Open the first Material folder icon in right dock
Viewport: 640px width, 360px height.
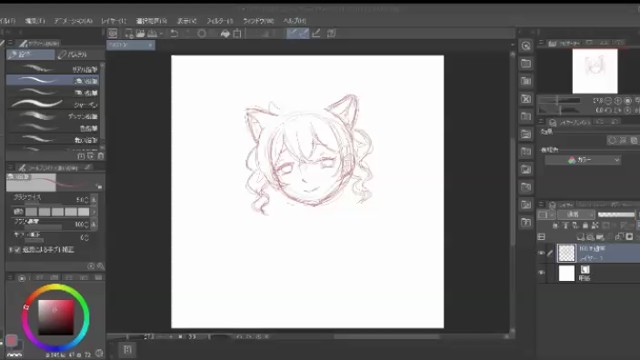click(x=526, y=63)
